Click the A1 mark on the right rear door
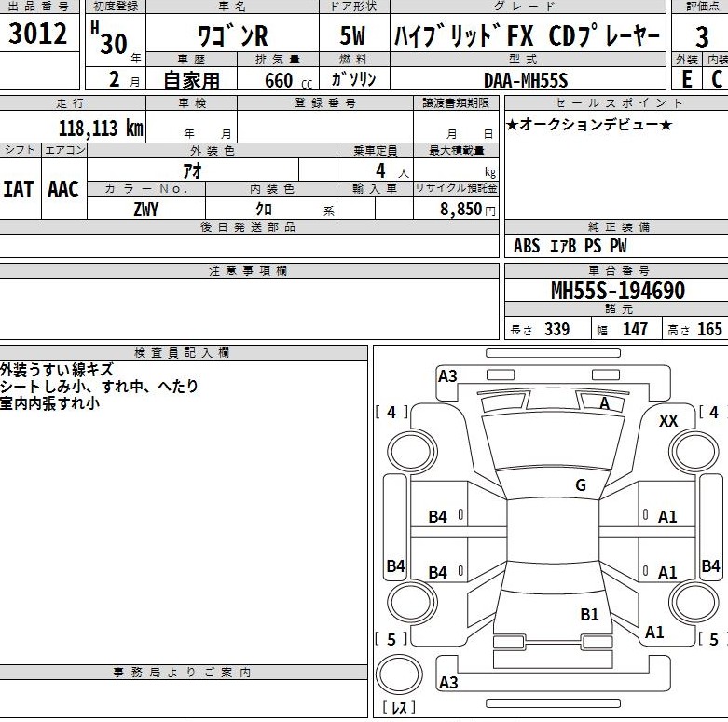The image size is (728, 722). click(x=667, y=573)
